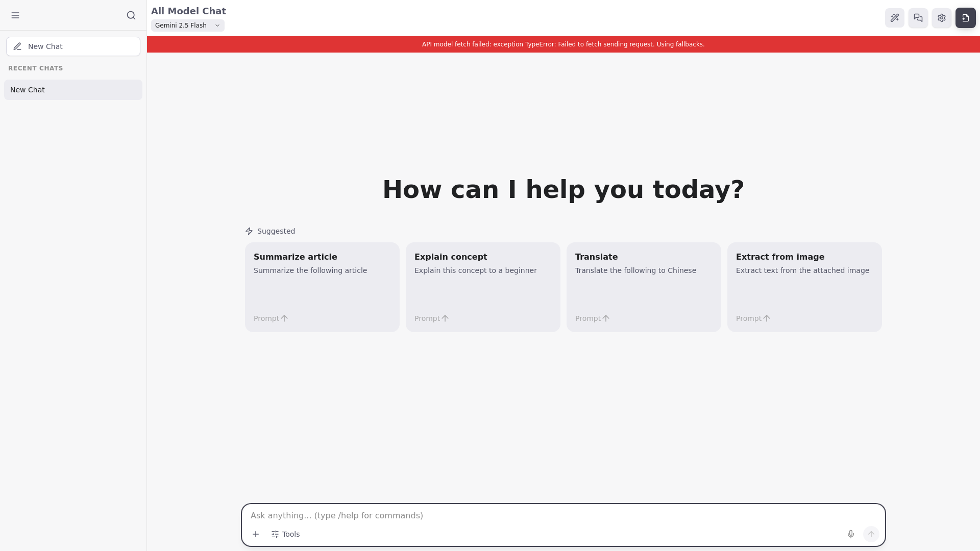The height and width of the screenshot is (551, 980).
Task: Choose the Explain concept suggestion card
Action: 483,287
